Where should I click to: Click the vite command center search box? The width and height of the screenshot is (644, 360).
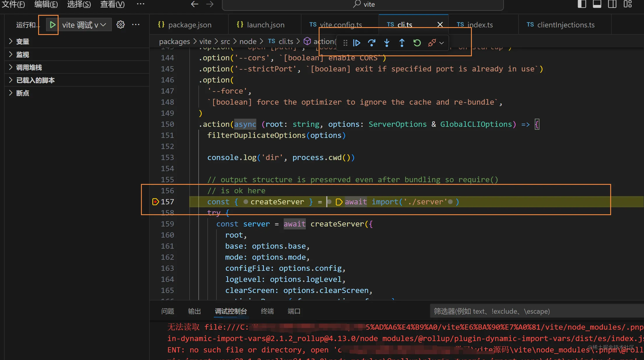[363, 4]
